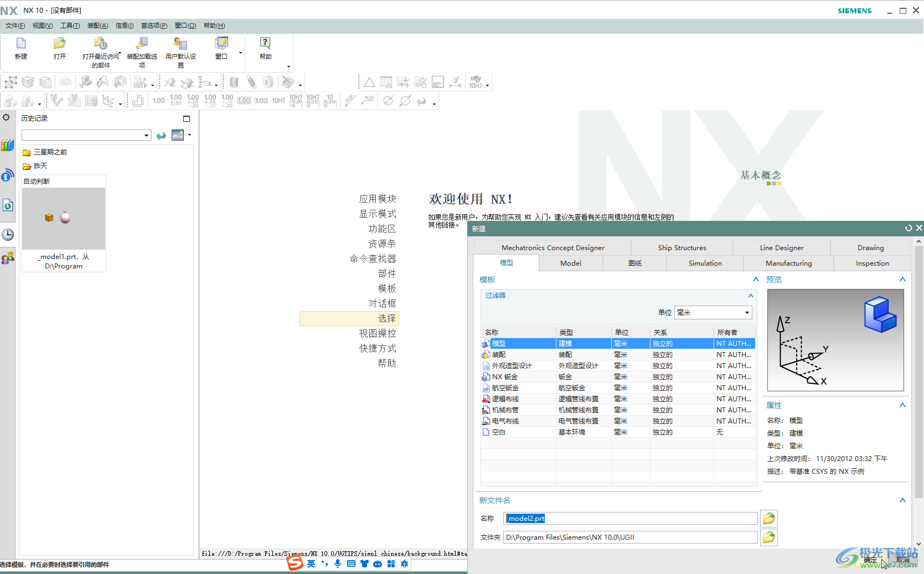This screenshot has height=574, width=924.
Task: Click the green refresh arrow in History panel
Action: point(161,136)
